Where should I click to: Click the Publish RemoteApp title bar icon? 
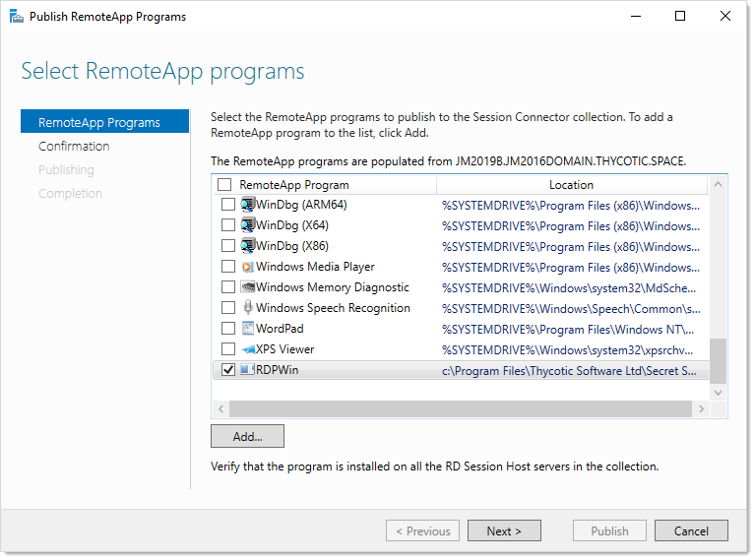point(17,17)
